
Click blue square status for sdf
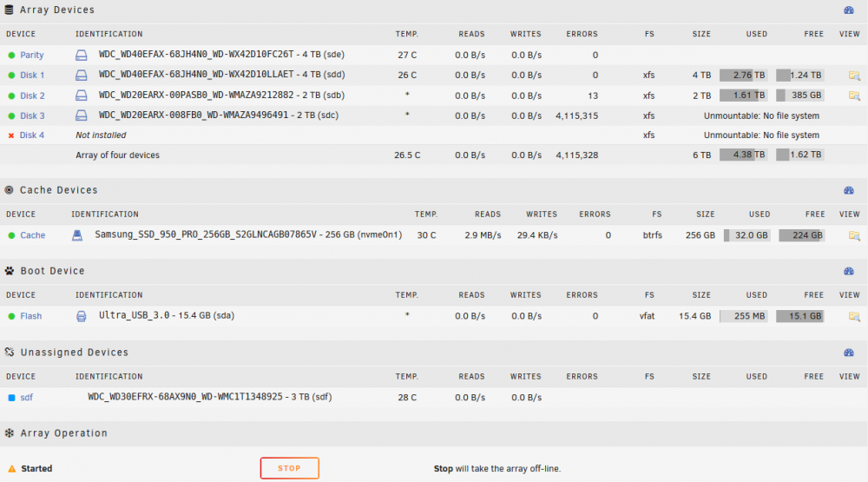pos(11,397)
